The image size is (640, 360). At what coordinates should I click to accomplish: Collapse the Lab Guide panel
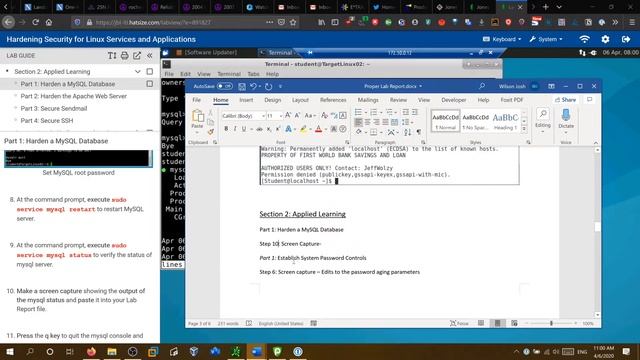click(x=150, y=56)
